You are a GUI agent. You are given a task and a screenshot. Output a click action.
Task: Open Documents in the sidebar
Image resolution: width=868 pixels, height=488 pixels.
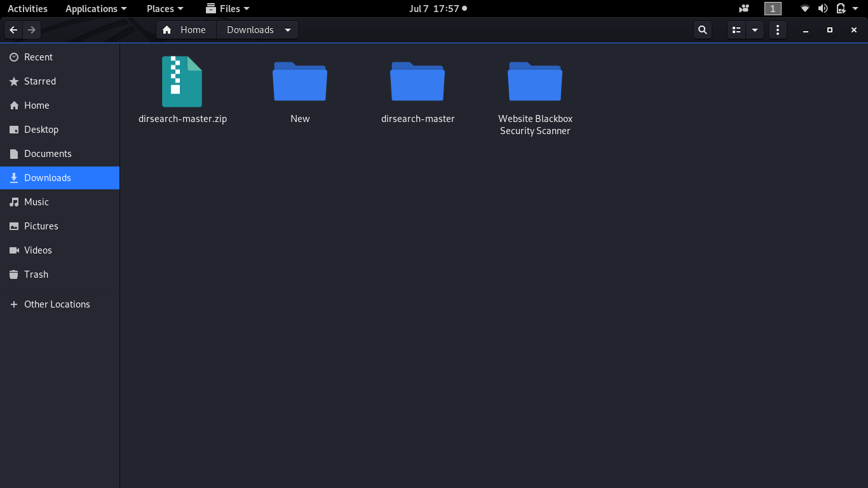60,154
